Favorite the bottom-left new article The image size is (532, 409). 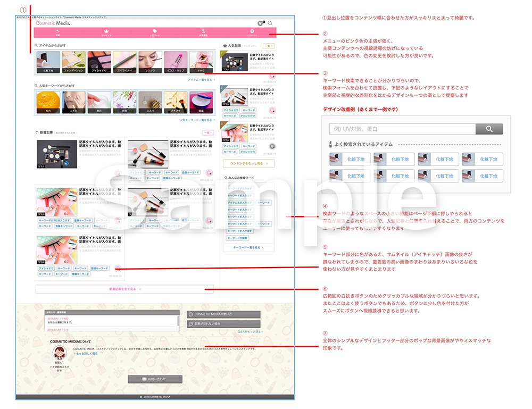coord(118,269)
